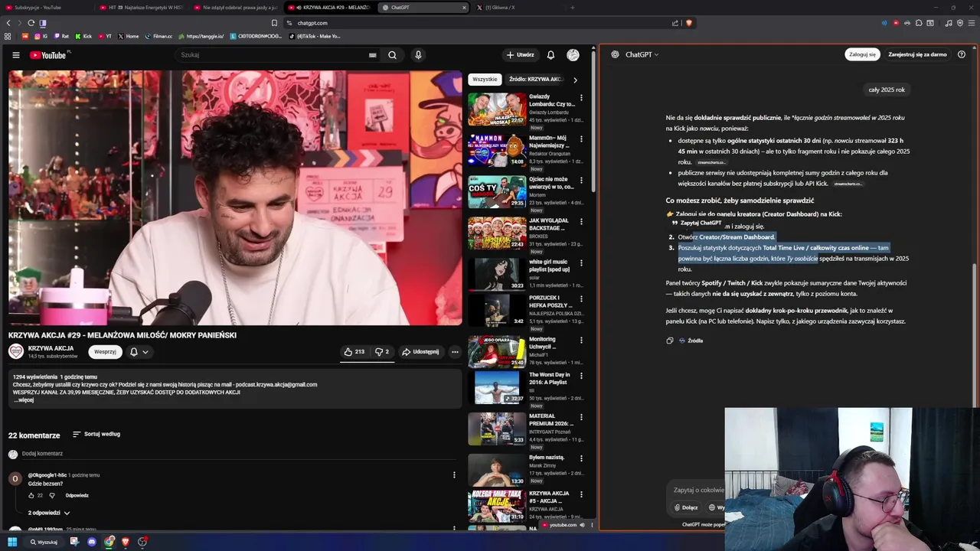Click Brave shields icon in address bar

coord(688,23)
